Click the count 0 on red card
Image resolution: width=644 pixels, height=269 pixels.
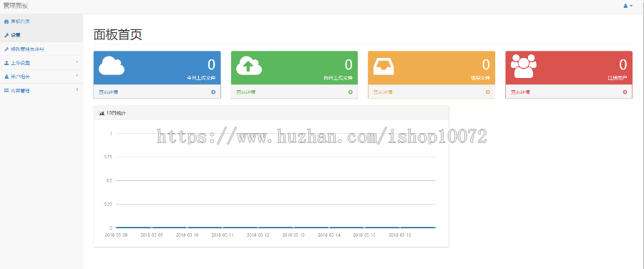pyautogui.click(x=623, y=64)
